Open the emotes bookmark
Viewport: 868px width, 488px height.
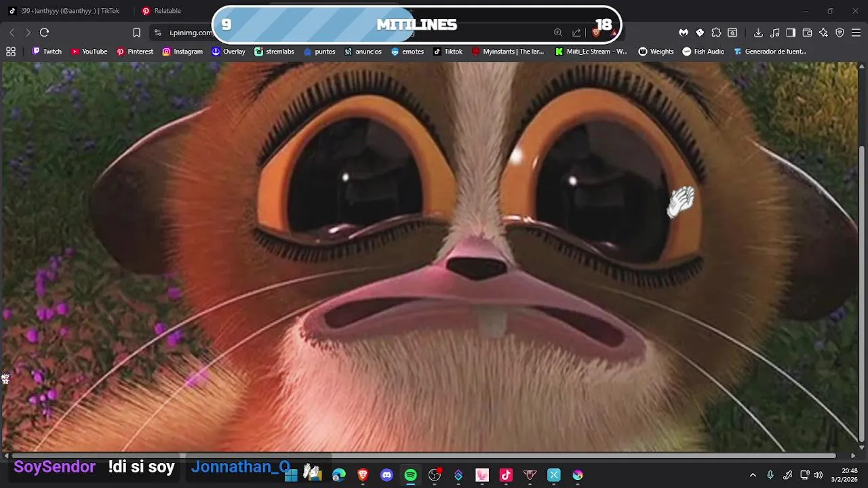click(407, 52)
